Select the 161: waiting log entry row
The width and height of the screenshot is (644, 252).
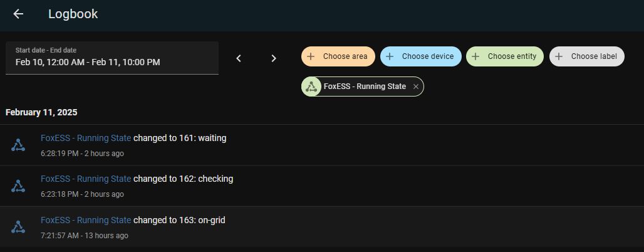[x=376, y=145]
